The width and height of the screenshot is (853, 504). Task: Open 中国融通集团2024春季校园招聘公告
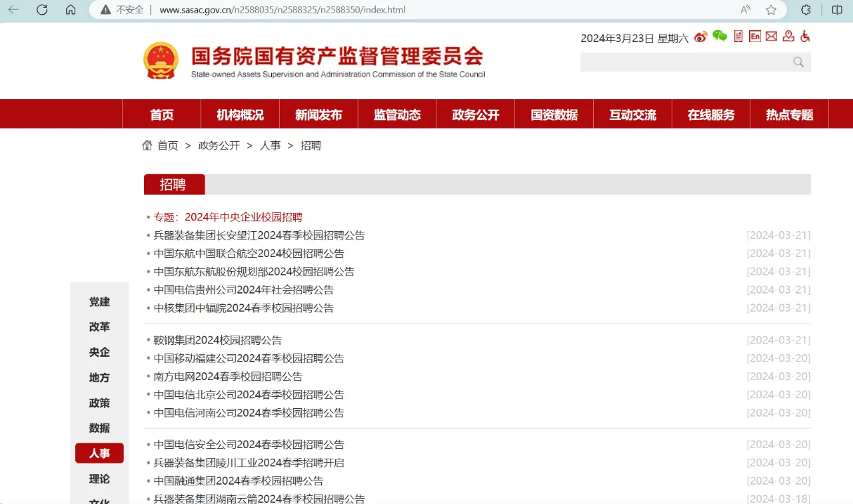click(238, 481)
